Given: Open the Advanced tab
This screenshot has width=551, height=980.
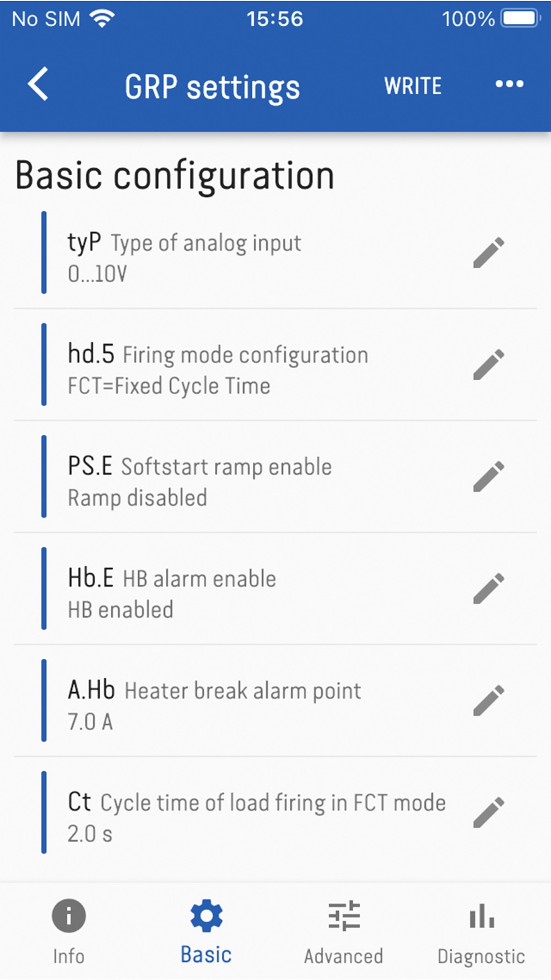Looking at the screenshot, I should click(343, 930).
